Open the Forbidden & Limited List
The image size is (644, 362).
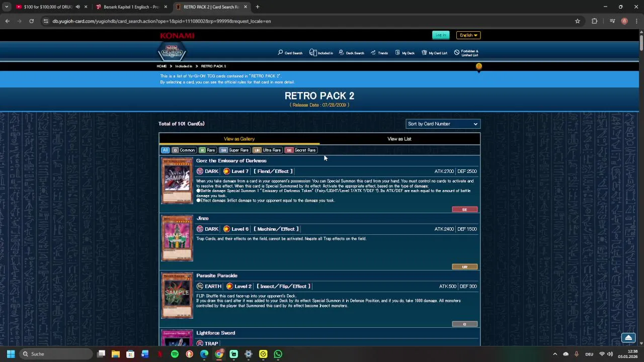point(466,53)
